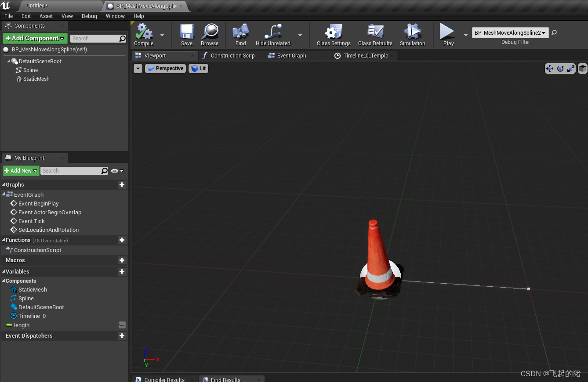Viewport: 588px width, 382px height.
Task: Open the Find search tool
Action: click(240, 32)
